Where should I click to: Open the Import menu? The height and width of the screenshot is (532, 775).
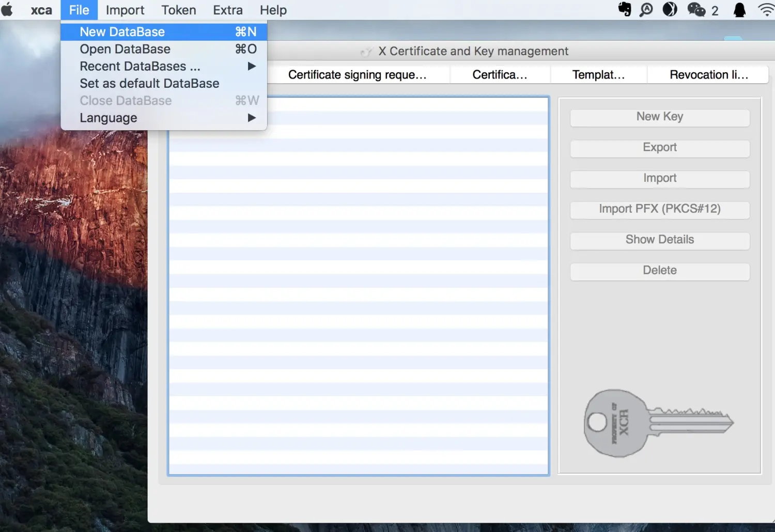coord(125,10)
